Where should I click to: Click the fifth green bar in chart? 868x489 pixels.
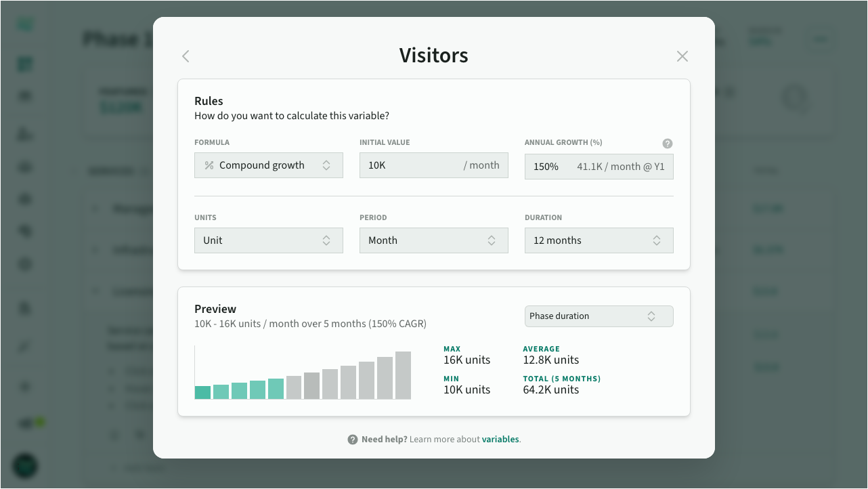point(276,389)
